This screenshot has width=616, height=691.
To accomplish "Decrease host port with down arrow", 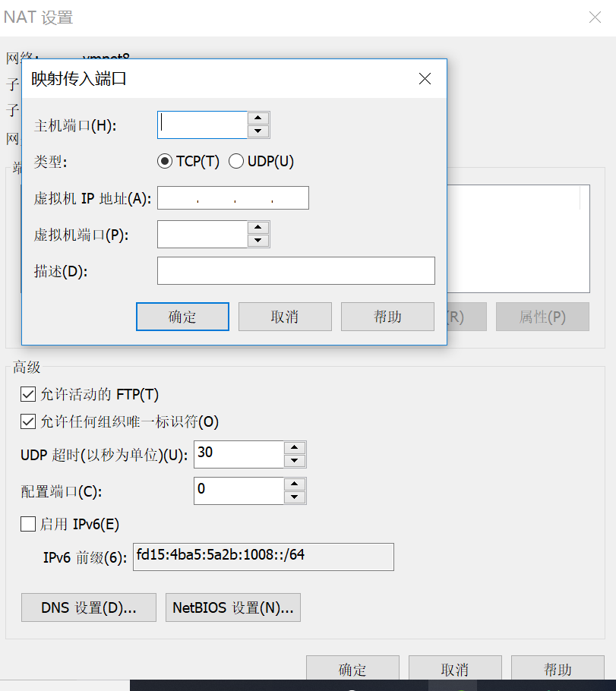I will click(x=258, y=131).
